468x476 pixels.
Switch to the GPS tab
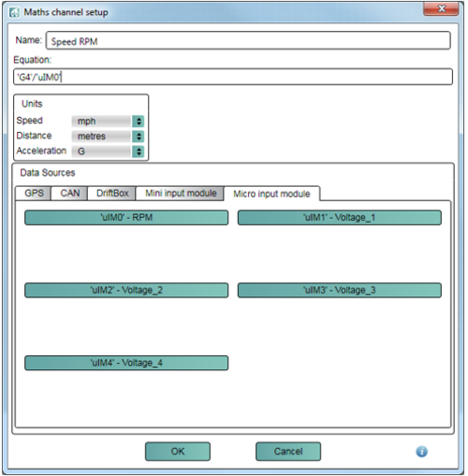pos(34,194)
